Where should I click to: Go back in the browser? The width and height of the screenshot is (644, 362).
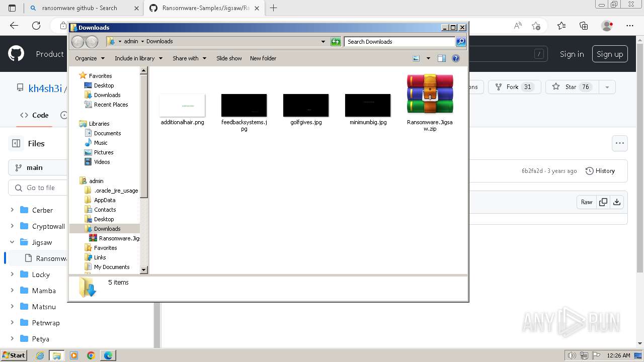(x=14, y=26)
